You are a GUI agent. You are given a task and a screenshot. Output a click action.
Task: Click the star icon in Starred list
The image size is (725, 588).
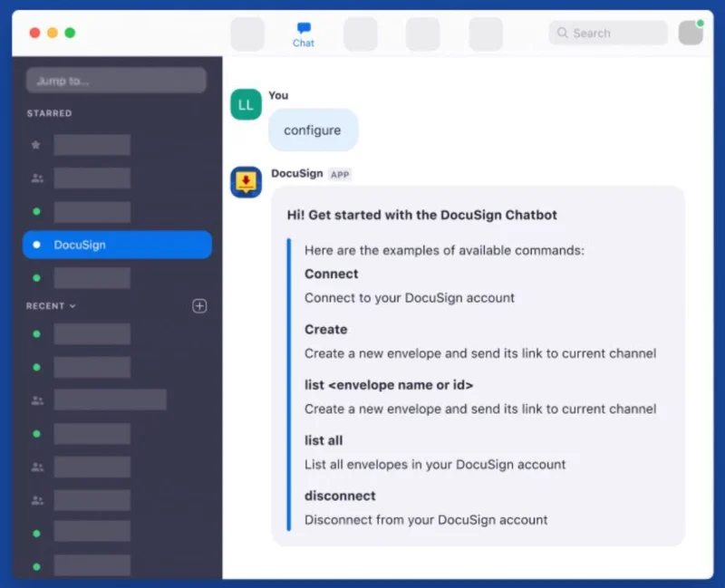[35, 145]
